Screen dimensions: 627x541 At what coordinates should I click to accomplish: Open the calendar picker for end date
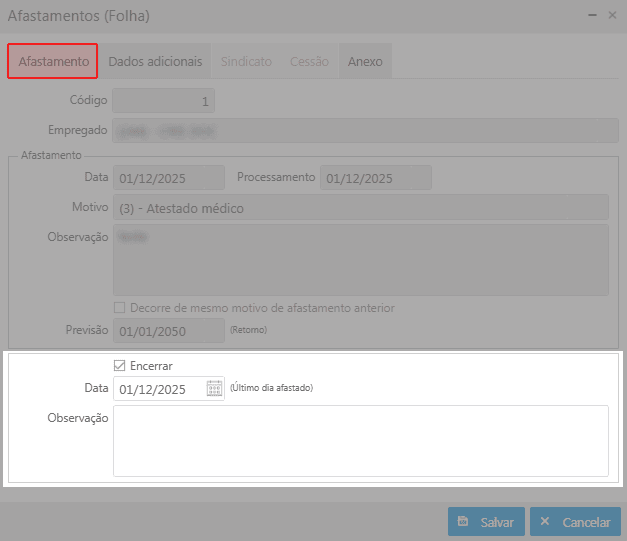[x=214, y=388]
